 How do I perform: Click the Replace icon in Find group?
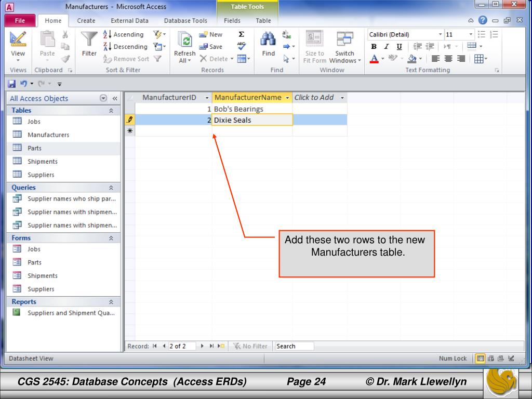(x=286, y=34)
